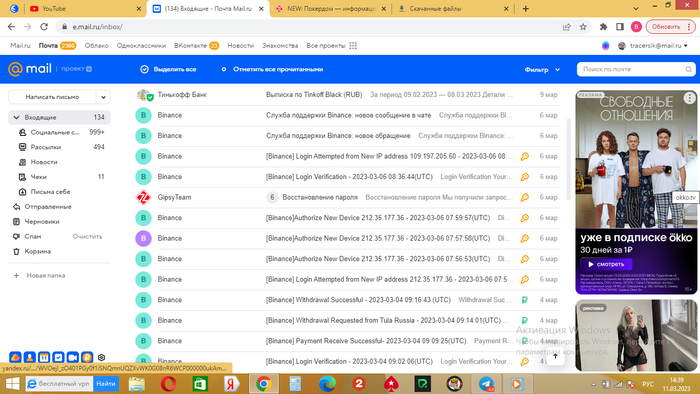Open the contacts icon in sidebar footer

pos(29,357)
